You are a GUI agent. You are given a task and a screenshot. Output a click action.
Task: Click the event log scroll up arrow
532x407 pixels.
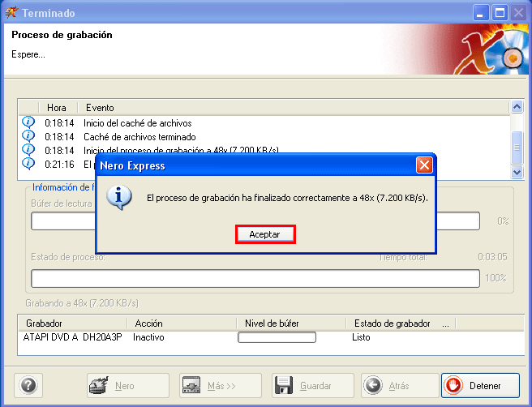[x=517, y=107]
